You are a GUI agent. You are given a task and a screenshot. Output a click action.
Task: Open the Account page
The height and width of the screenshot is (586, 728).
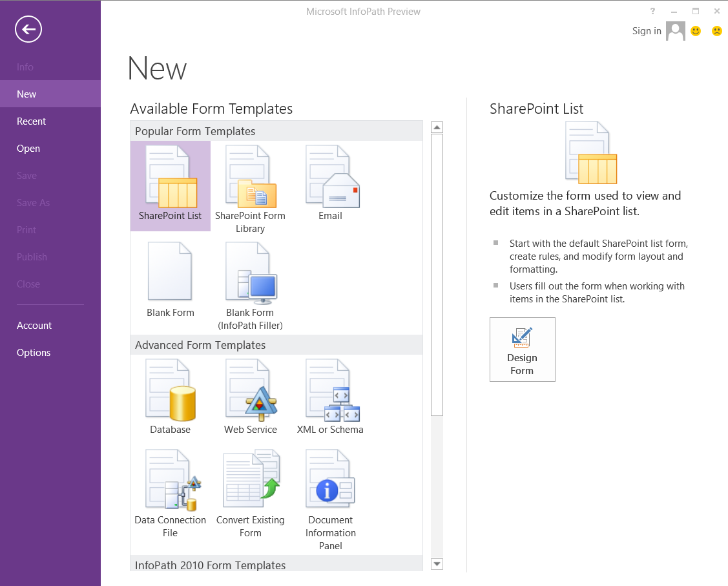(x=50, y=326)
